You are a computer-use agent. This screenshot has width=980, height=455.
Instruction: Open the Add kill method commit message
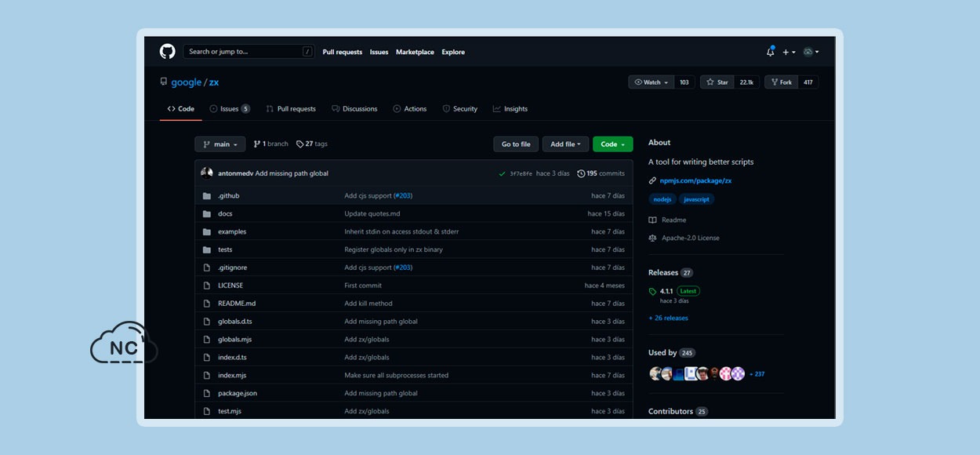pyautogui.click(x=368, y=304)
